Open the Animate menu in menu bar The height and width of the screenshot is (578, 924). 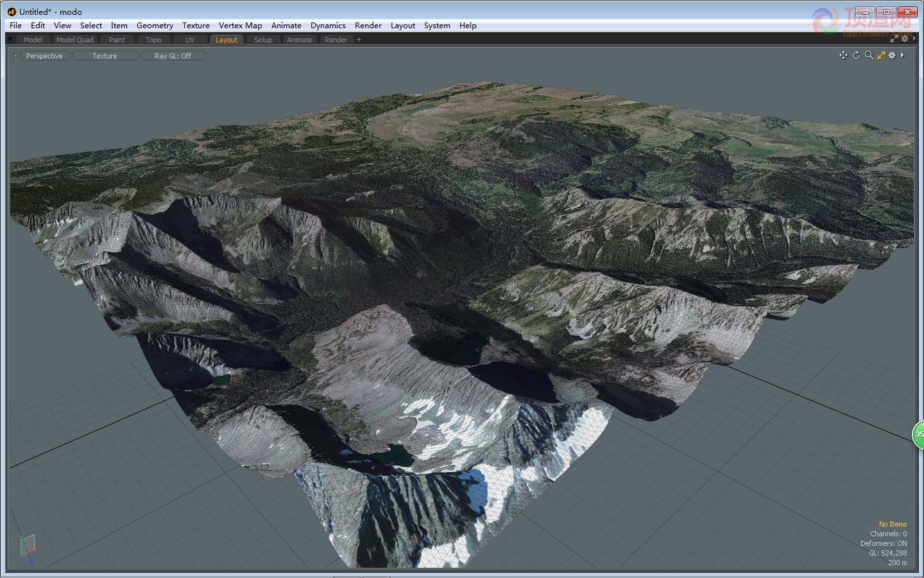[x=286, y=26]
